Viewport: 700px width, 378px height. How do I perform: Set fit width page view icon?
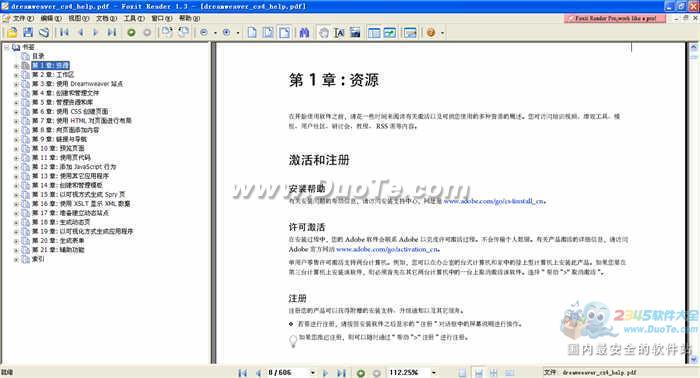284,33
